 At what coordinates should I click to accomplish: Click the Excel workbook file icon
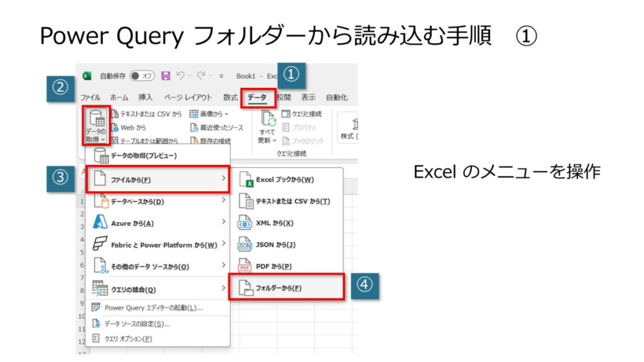pos(246,179)
